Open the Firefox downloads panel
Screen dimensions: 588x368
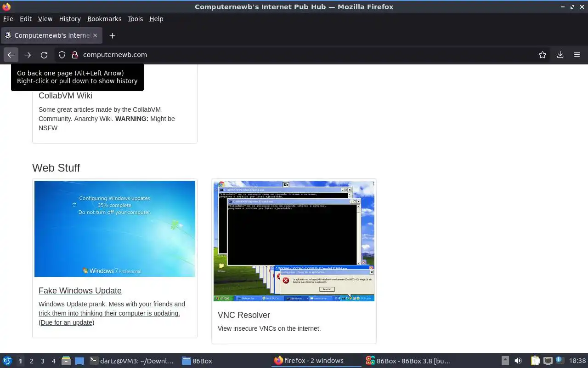[560, 55]
